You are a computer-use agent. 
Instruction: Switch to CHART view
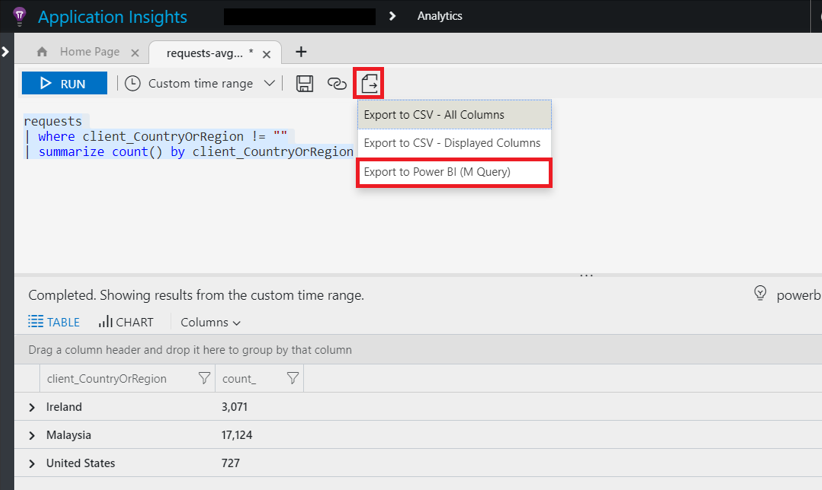point(126,322)
